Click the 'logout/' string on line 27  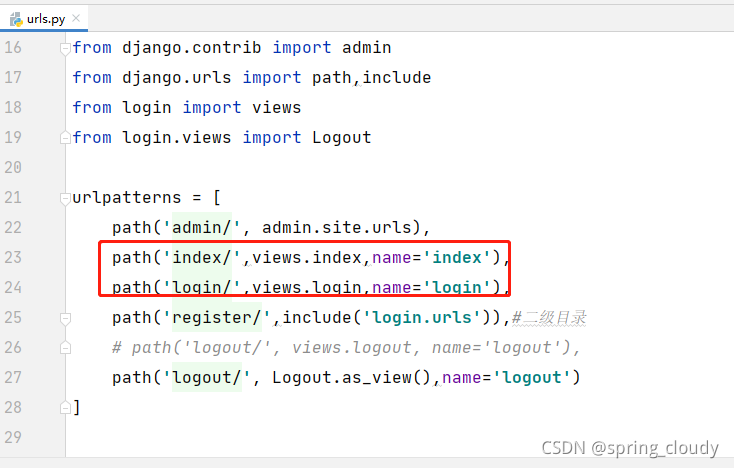click(206, 378)
